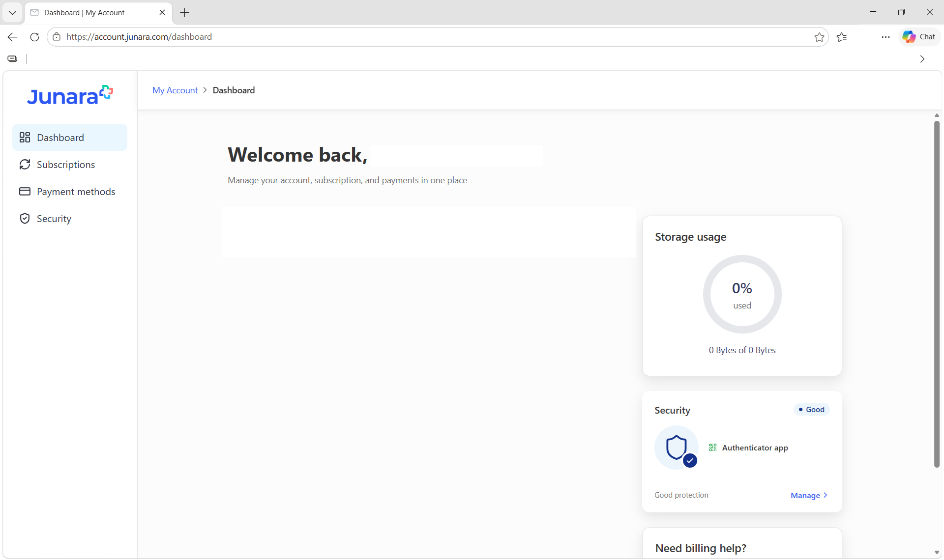Viewport: 944px width, 560px height.
Task: Click the Authenticator app label
Action: coord(755,448)
